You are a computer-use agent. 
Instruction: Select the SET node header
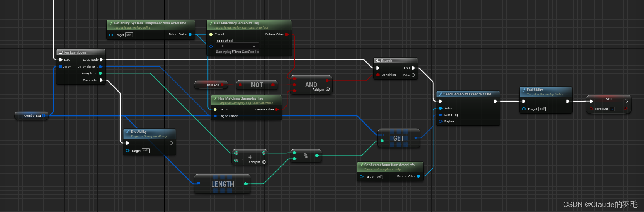(x=608, y=99)
